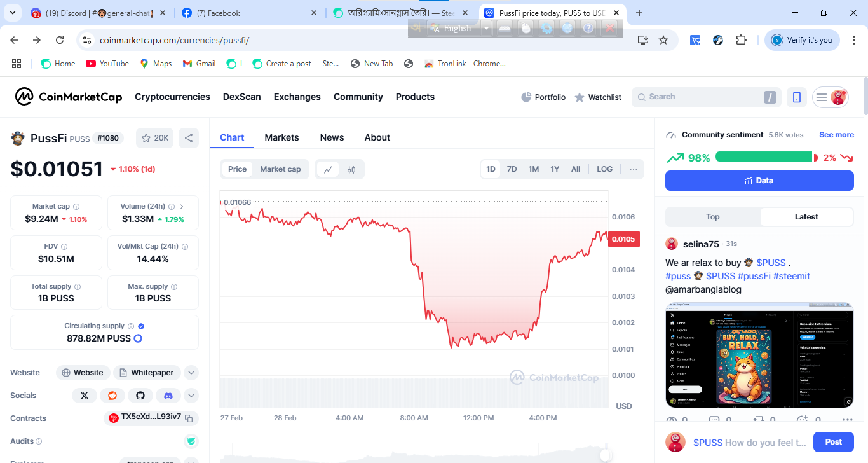Image resolution: width=868 pixels, height=463 pixels.
Task: View site information icon in address bar
Action: [x=87, y=40]
